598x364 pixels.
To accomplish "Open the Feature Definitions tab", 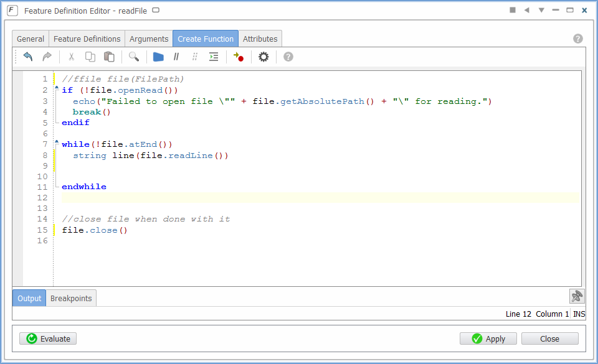I will click(87, 39).
